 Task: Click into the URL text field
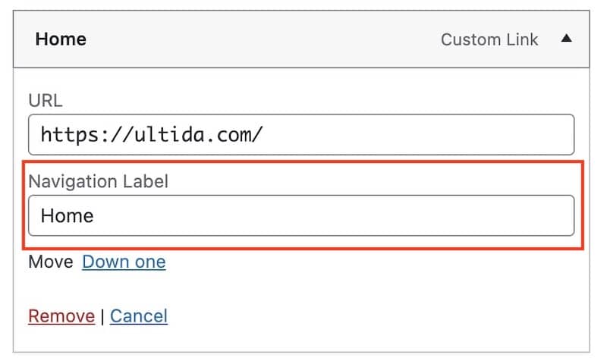click(301, 135)
